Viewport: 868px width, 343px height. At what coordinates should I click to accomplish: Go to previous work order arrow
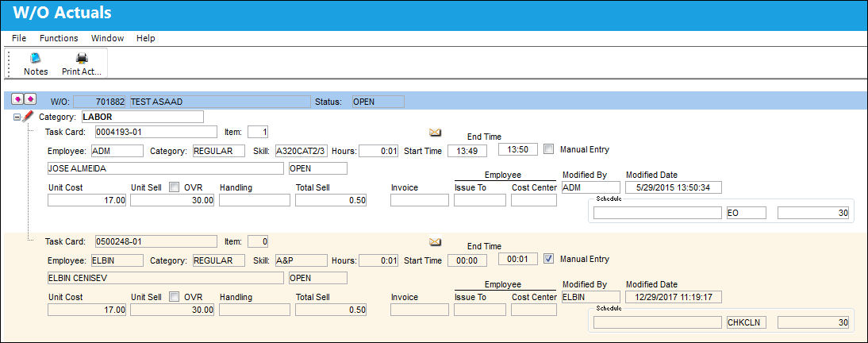tap(17, 98)
